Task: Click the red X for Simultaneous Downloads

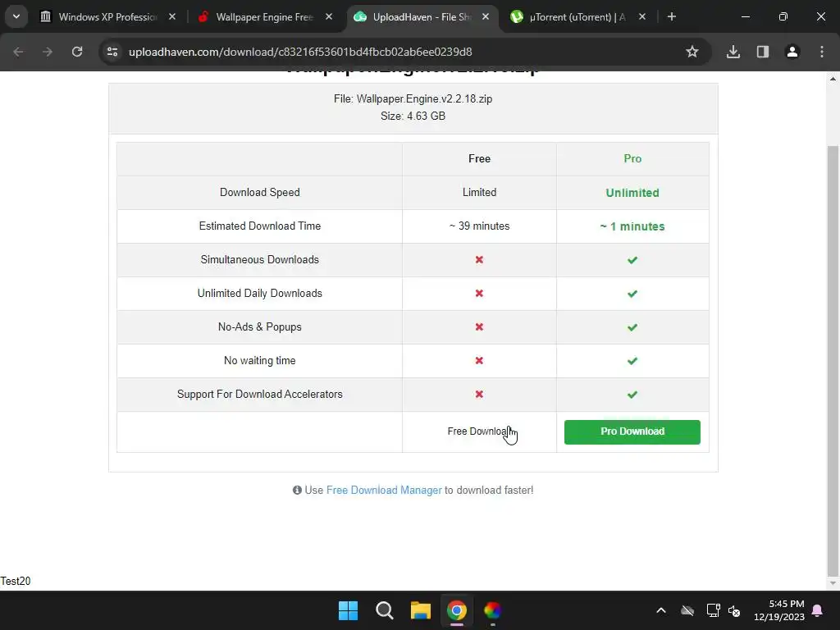Action: tap(479, 260)
